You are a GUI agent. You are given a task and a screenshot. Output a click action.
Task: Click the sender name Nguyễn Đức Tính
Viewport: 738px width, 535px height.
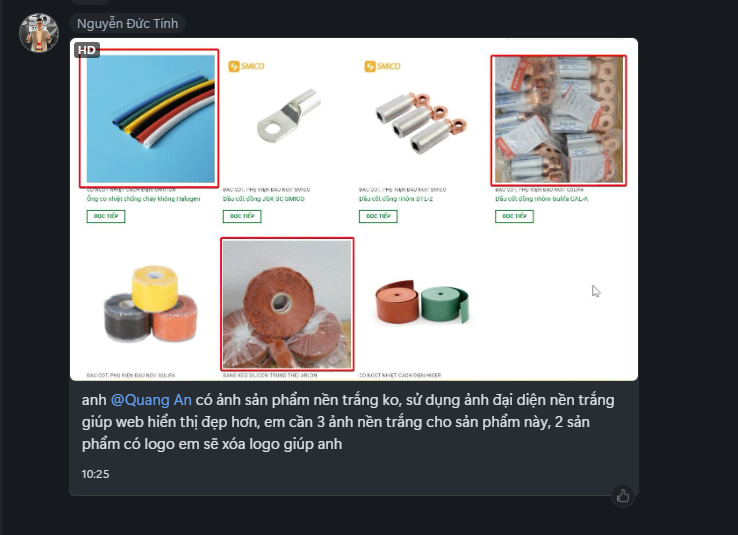pos(128,24)
